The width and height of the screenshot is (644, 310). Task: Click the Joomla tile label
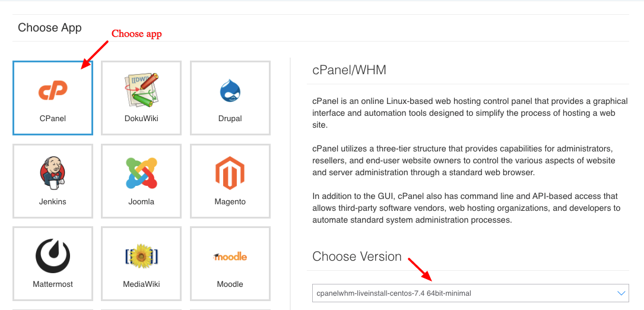tap(141, 201)
